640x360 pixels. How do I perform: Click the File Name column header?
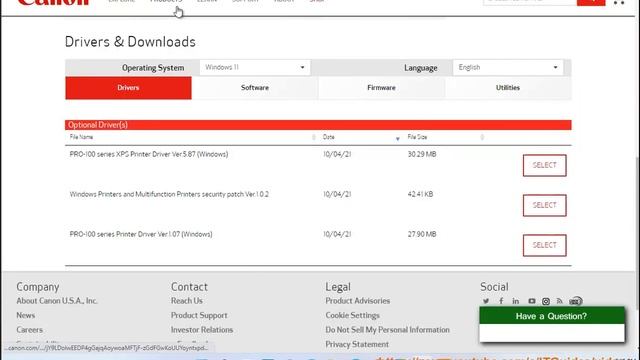81,137
